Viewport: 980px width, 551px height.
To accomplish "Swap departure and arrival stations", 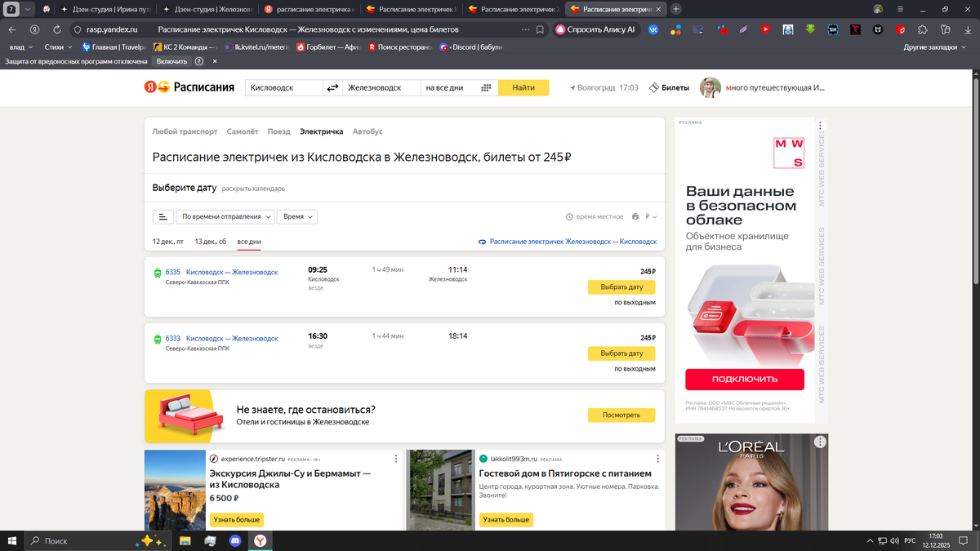I will coord(332,87).
